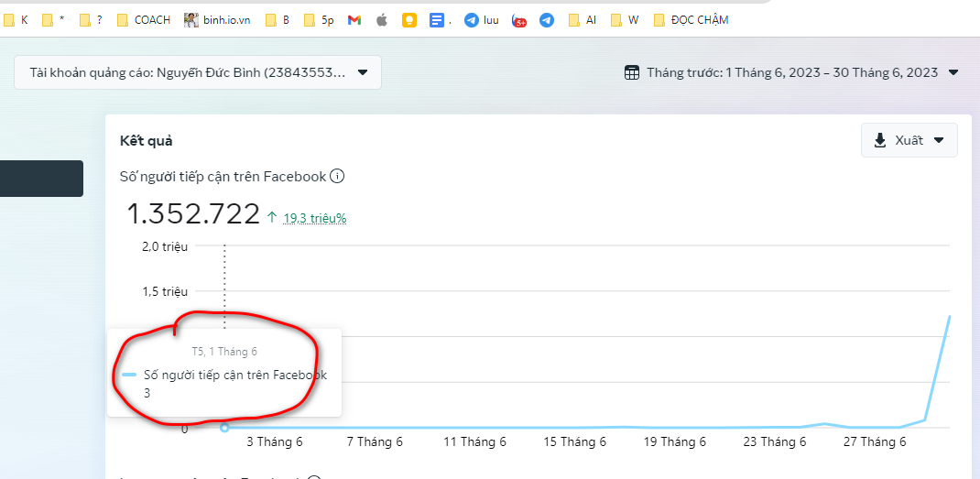Viewport: 980px width, 479px height.
Task: Click the 11 Tháng 6 axis label
Action: coord(474,442)
